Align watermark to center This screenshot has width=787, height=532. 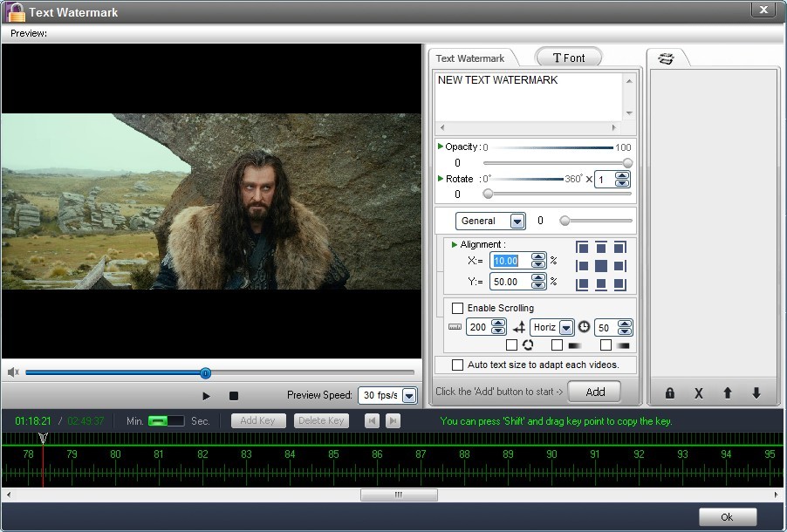click(x=601, y=266)
